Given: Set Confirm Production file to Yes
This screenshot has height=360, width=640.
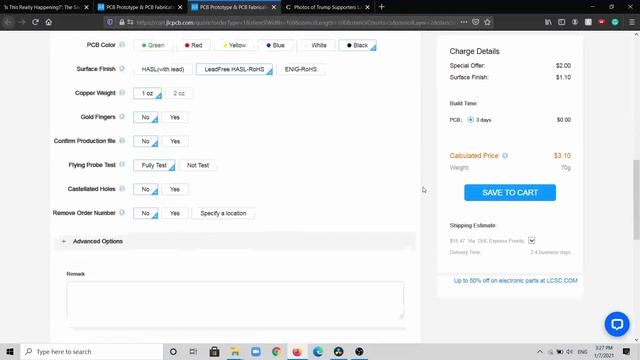Looking at the screenshot, I should pos(175,141).
